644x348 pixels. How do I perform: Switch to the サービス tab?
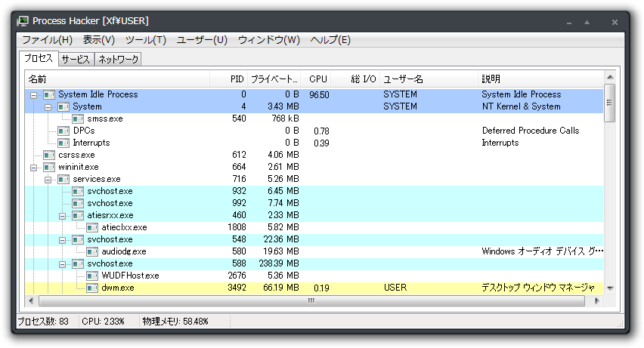(x=76, y=60)
